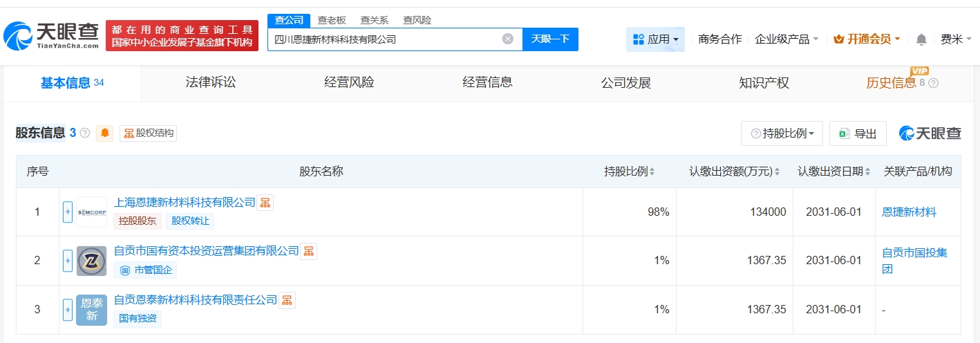Open SEMCORP logo of first shareholder
The width and height of the screenshot is (980, 343).
coord(91,212)
